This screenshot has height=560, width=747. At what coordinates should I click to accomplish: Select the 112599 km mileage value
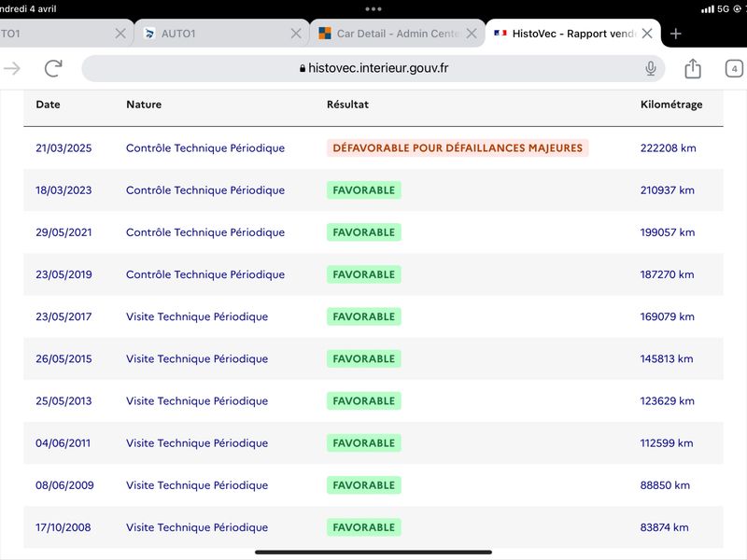pos(667,442)
